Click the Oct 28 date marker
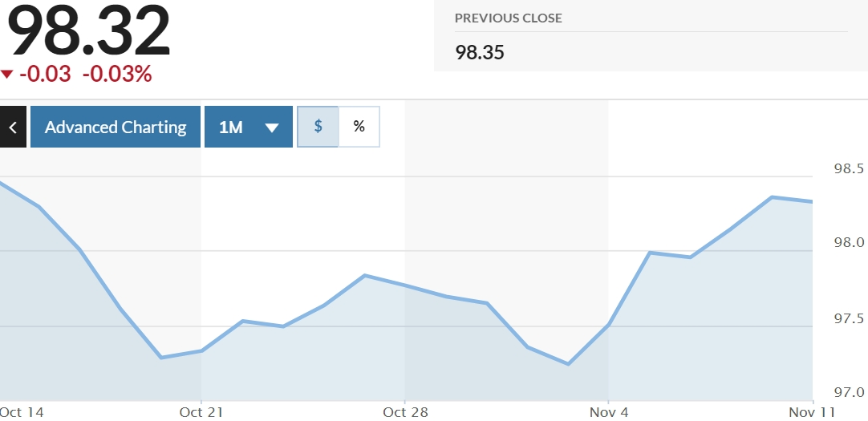 click(405, 412)
